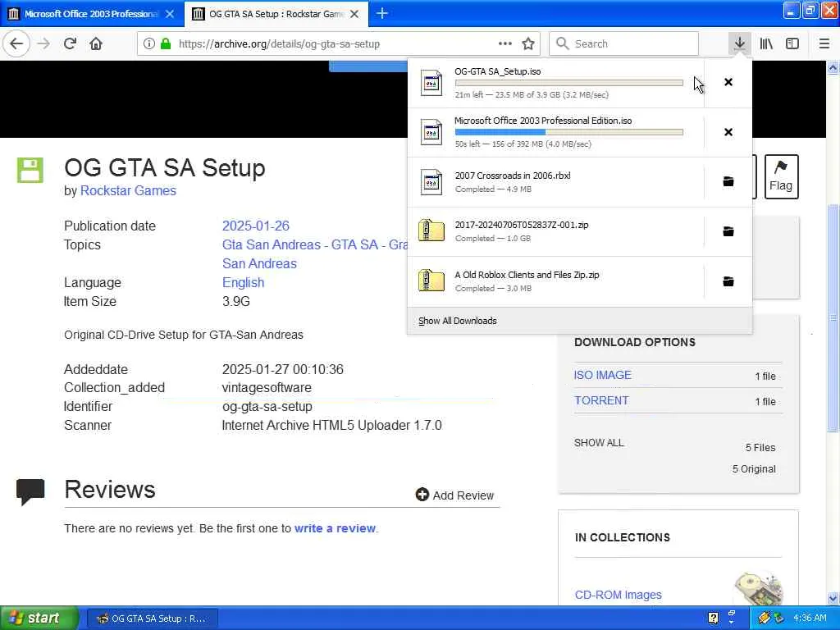This screenshot has height=630, width=840.
Task: Close the Microsoft Office 2003 tab
Action: pyautogui.click(x=170, y=14)
